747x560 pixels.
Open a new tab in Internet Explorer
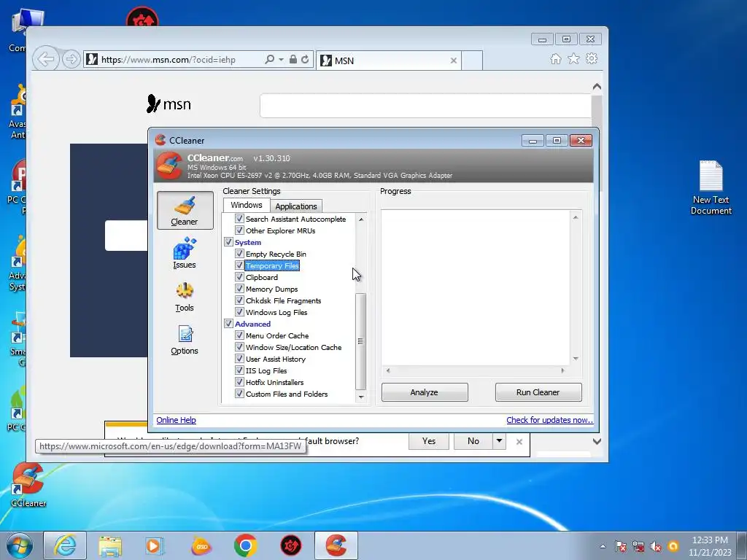click(472, 61)
